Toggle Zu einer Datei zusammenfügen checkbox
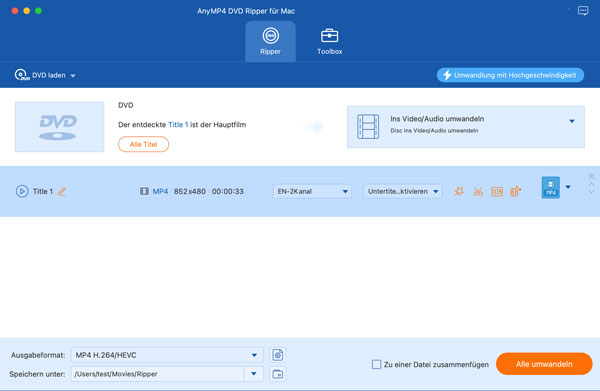This screenshot has width=600, height=391. (377, 364)
